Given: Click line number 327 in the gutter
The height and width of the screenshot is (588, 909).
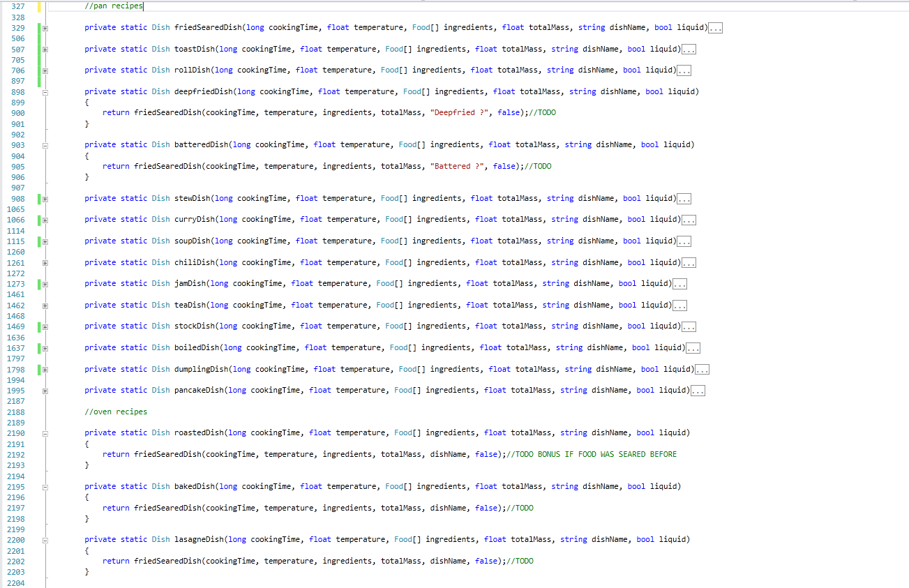Looking at the screenshot, I should click(x=18, y=6).
